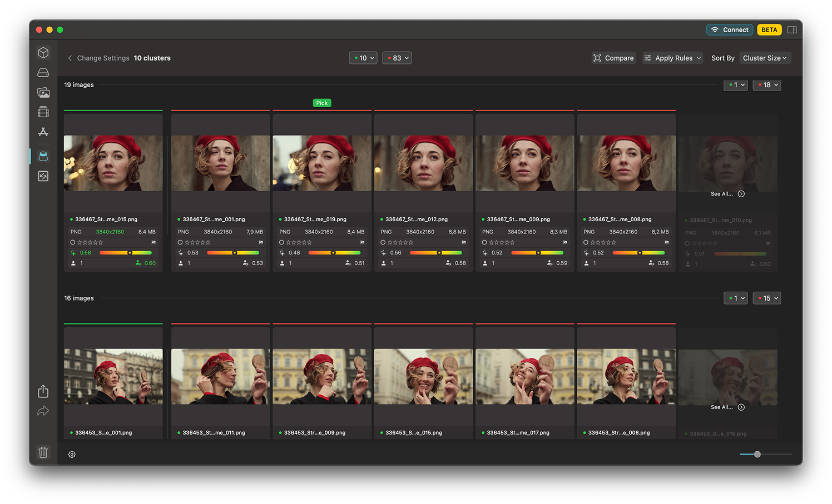This screenshot has height=504, width=832.
Task: Click the Connect button
Action: [730, 30]
